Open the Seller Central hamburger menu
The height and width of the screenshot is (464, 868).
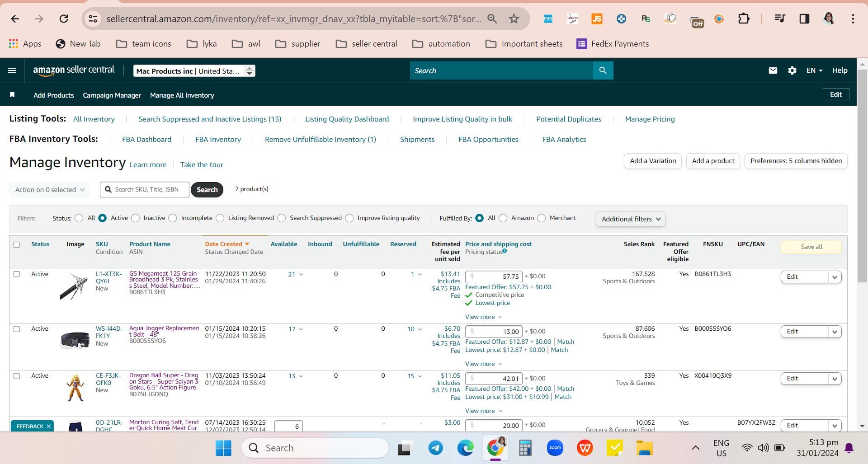12,70
